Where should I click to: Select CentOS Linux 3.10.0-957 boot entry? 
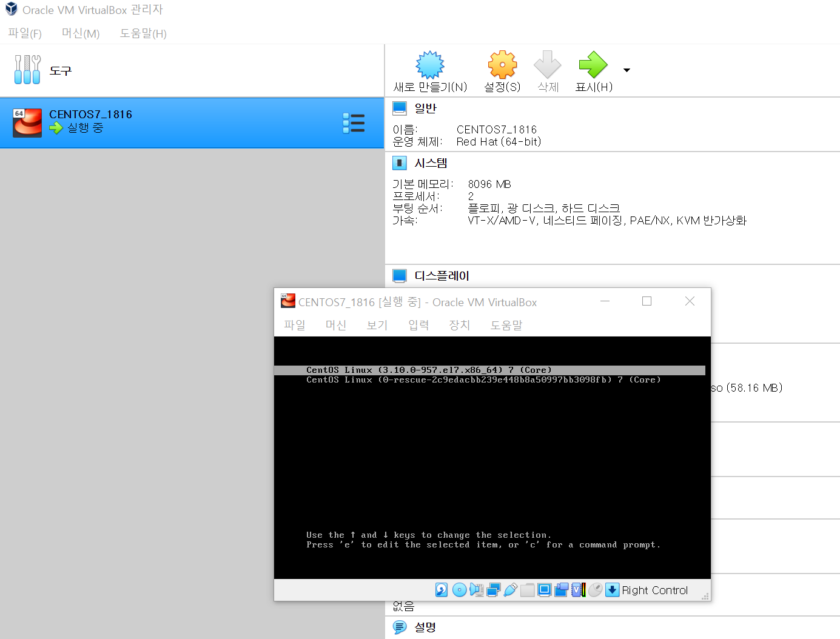tap(489, 370)
